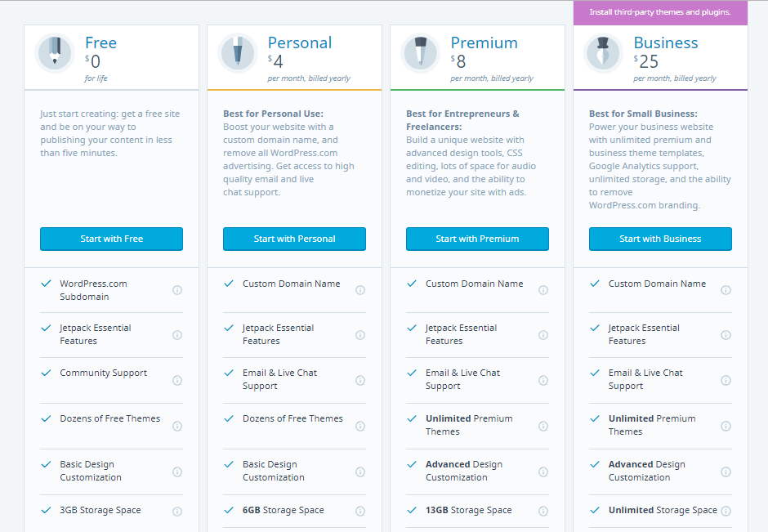
Task: Click the Business plan fountain pen icon
Action: coord(604,53)
